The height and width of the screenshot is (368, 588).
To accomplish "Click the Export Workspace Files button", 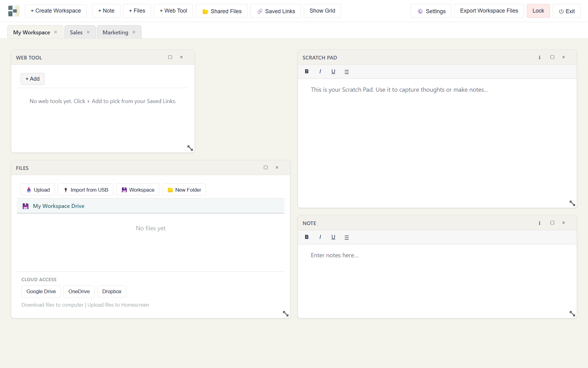I will 489,11.
